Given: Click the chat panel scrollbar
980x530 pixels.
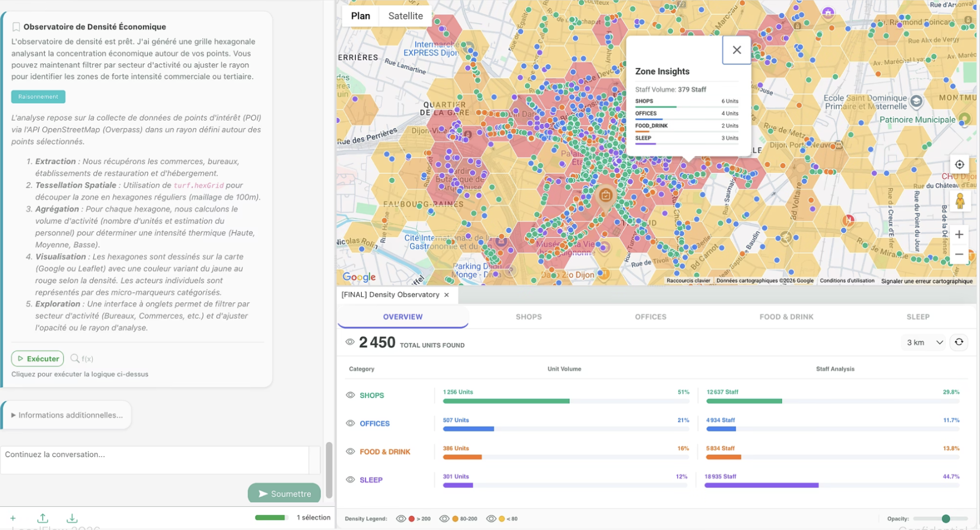Looking at the screenshot, I should click(329, 470).
